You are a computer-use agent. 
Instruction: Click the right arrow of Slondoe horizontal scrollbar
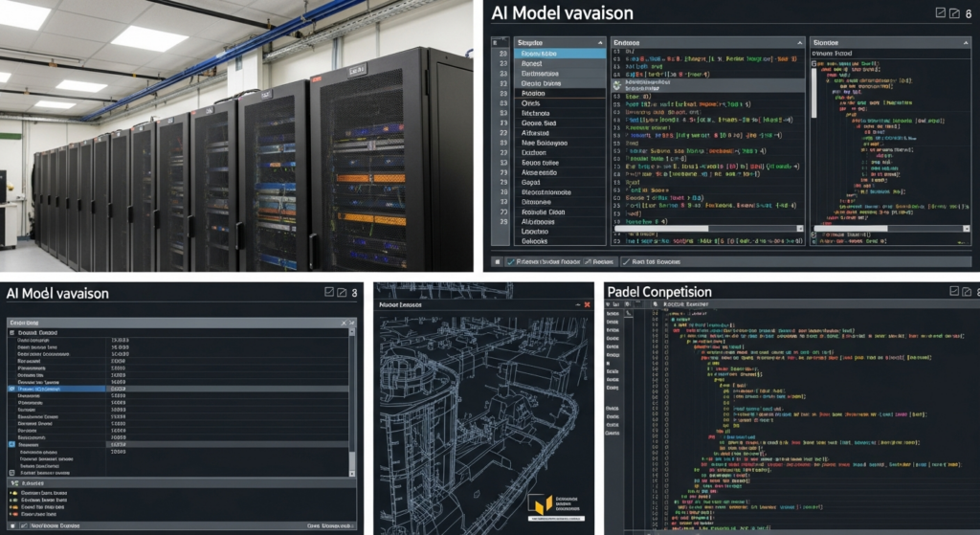[x=966, y=229]
